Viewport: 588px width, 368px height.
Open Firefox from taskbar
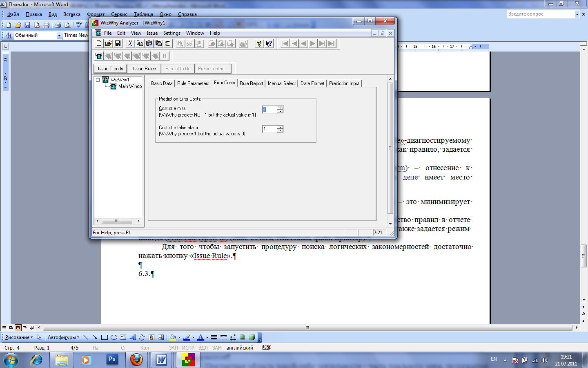coord(136,360)
